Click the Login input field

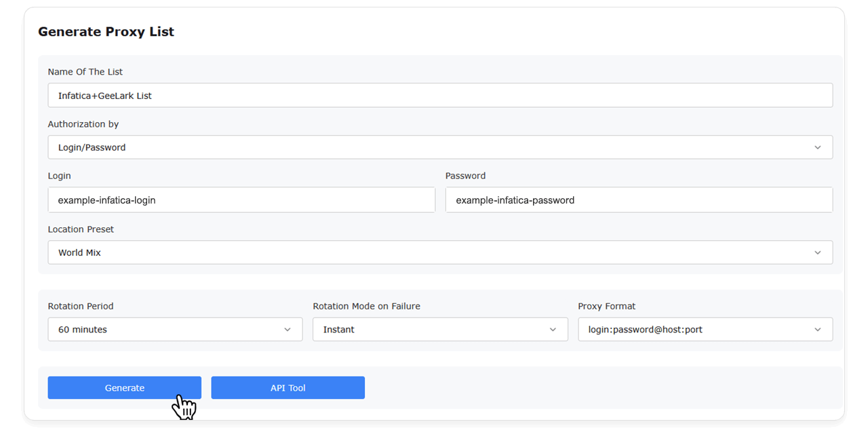tap(241, 199)
